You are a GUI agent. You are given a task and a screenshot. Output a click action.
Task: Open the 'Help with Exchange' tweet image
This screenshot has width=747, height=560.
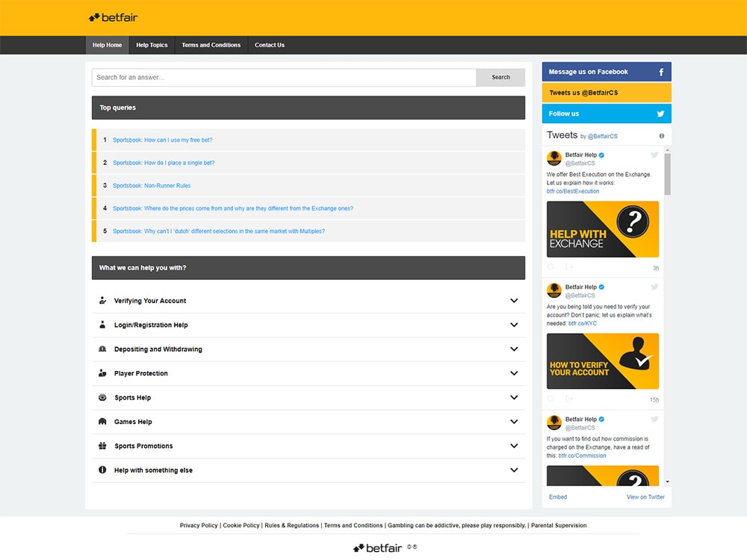tap(603, 229)
